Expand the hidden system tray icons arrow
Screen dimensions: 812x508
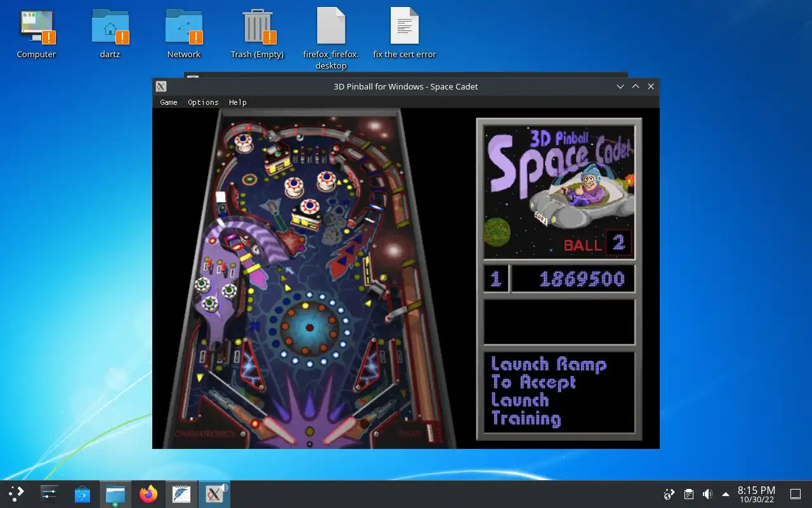[x=726, y=494]
